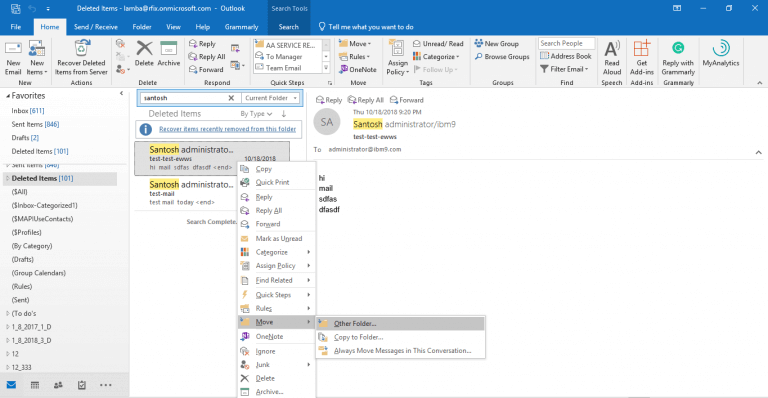
Task: Choose Quick Print in context menu
Action: 276,182
